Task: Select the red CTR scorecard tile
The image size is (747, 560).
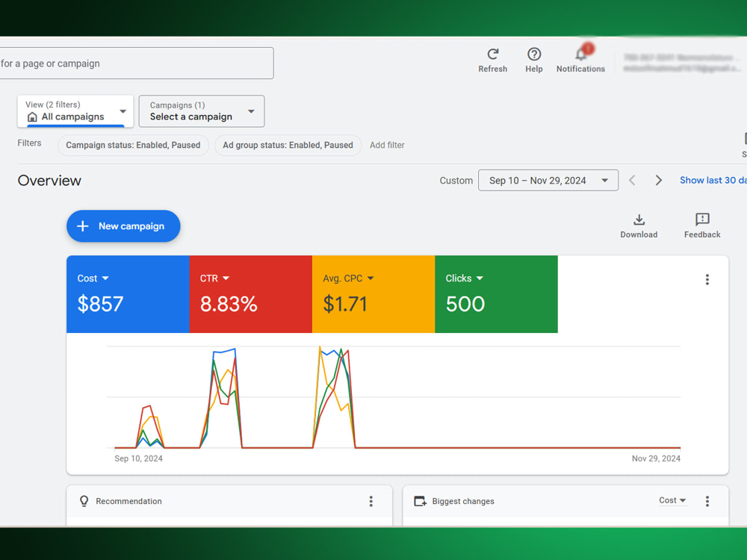Action: (250, 294)
